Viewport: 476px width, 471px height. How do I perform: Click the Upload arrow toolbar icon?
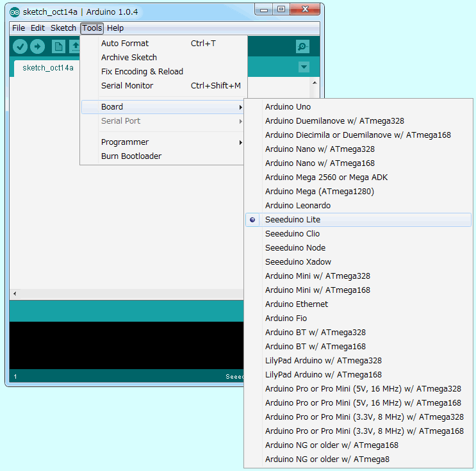(37, 47)
